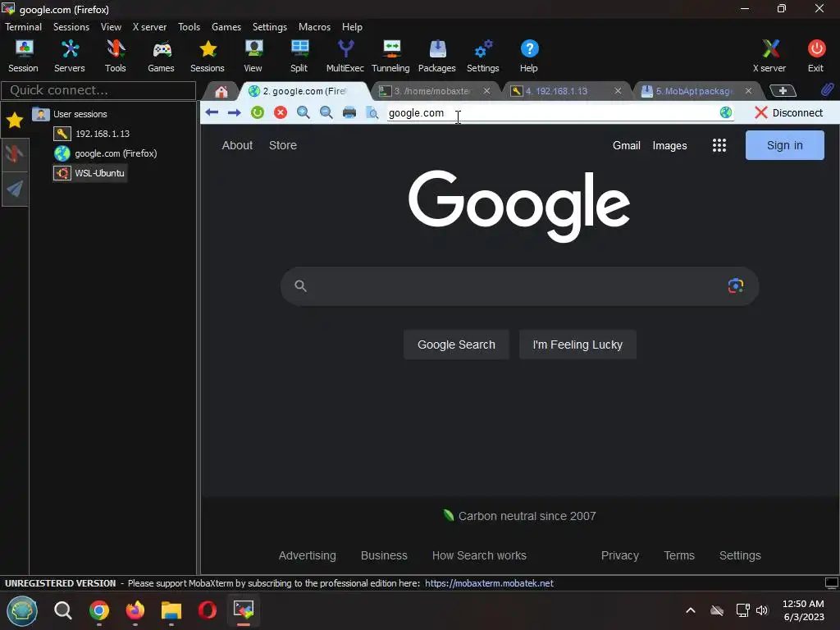Open File Explorer from the taskbar
This screenshot has height=630, width=840.
click(171, 610)
